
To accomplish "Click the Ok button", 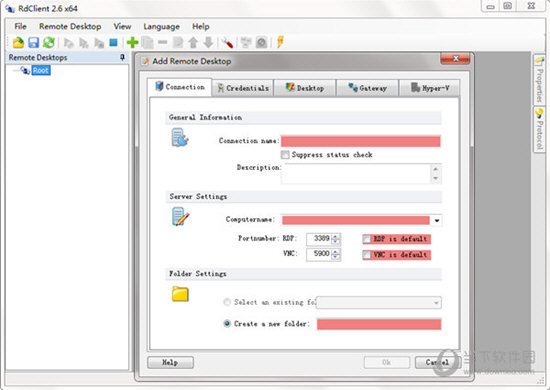I will [387, 362].
